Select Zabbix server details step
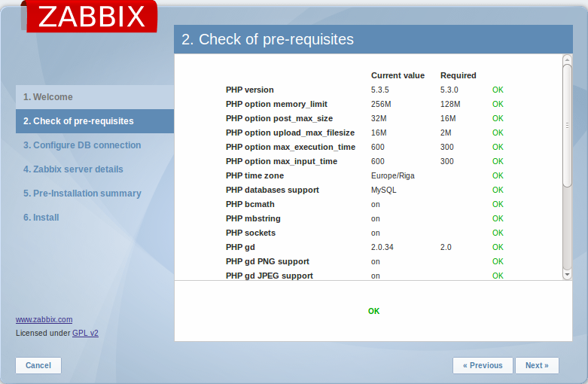 tap(73, 169)
